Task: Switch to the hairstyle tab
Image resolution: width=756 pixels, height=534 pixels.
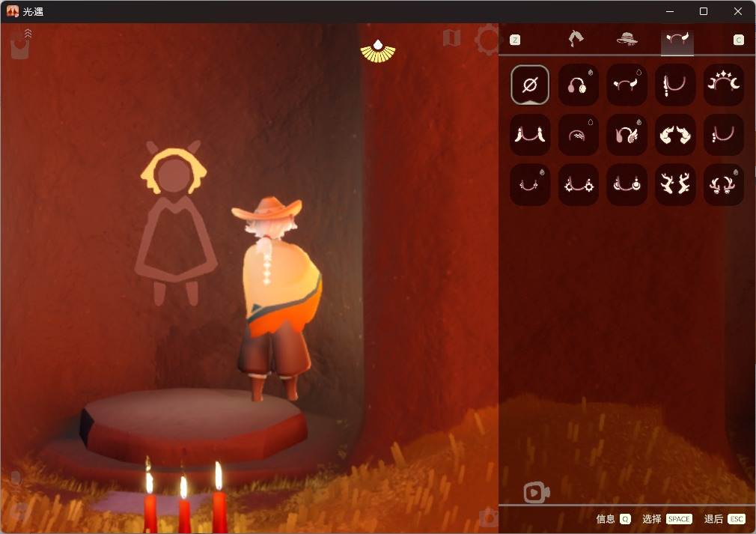Action: tap(576, 39)
